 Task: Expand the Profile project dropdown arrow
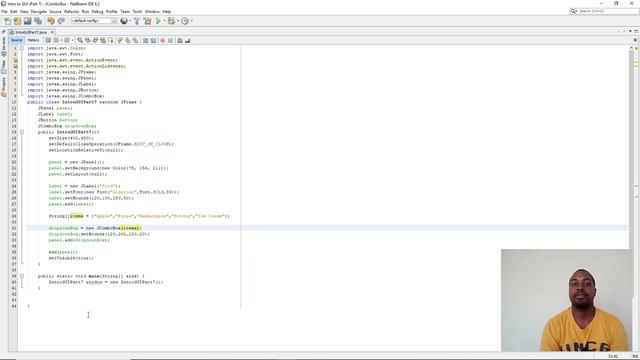click(x=191, y=21)
